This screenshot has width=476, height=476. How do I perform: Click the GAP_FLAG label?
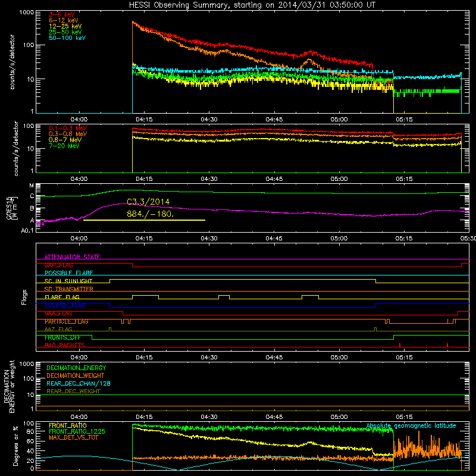(58, 265)
